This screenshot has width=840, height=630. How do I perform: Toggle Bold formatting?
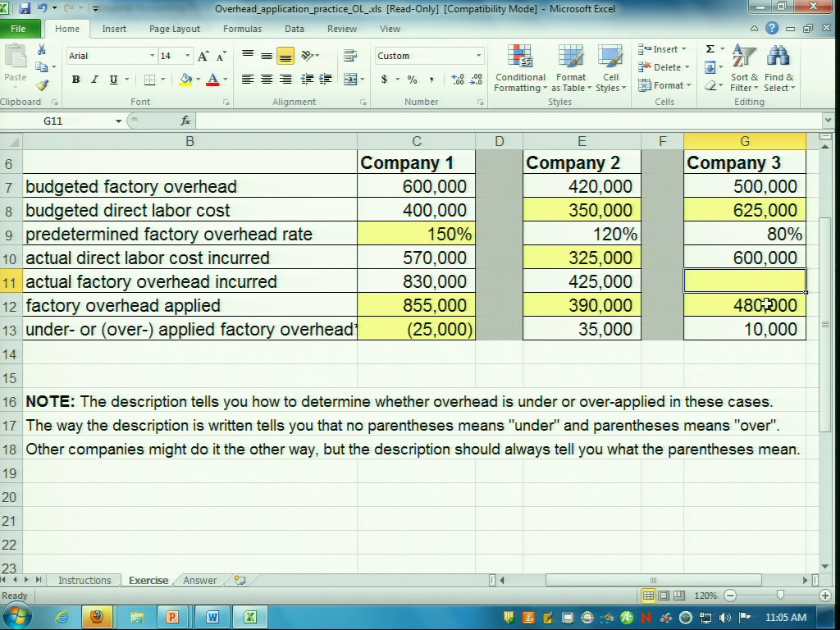75,80
